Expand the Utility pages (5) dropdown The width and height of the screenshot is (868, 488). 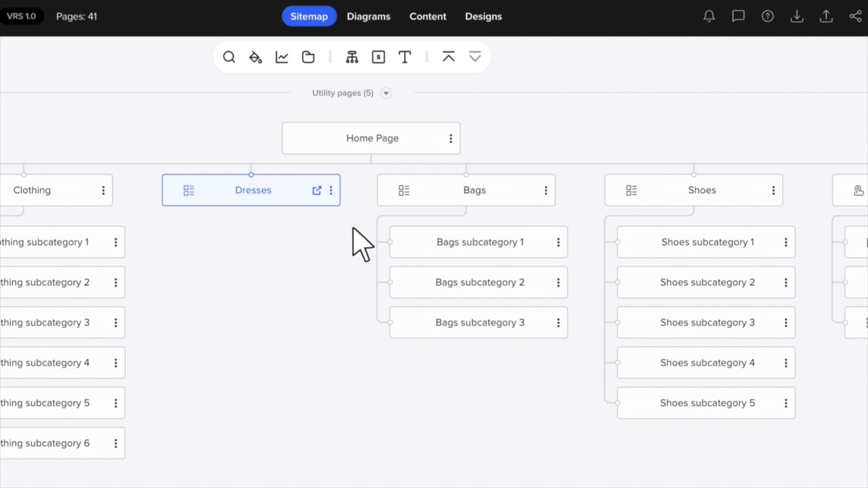point(386,93)
